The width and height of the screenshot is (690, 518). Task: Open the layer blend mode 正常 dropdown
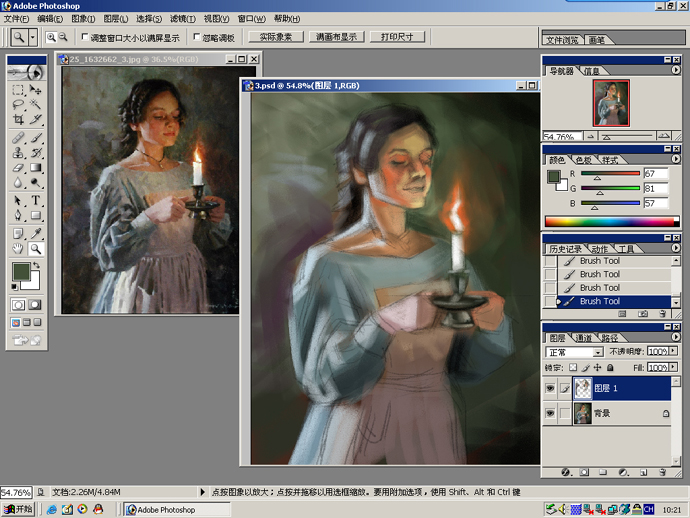[598, 352]
